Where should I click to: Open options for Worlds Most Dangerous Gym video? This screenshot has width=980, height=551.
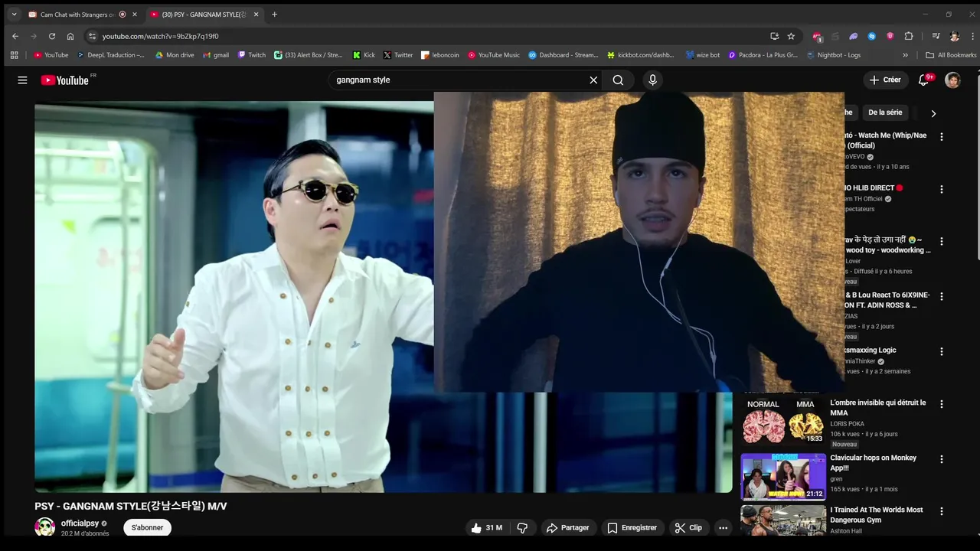click(942, 511)
